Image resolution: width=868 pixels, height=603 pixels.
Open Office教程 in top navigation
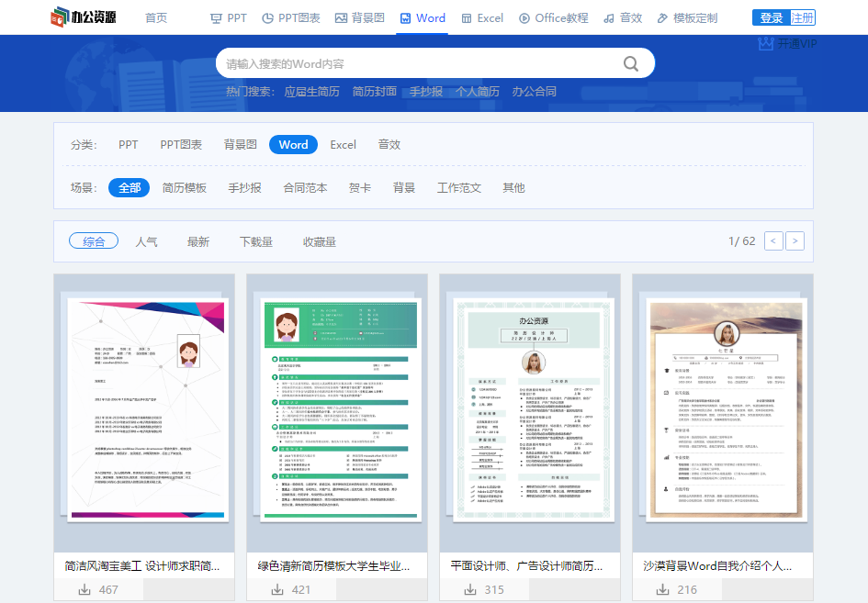(x=554, y=17)
